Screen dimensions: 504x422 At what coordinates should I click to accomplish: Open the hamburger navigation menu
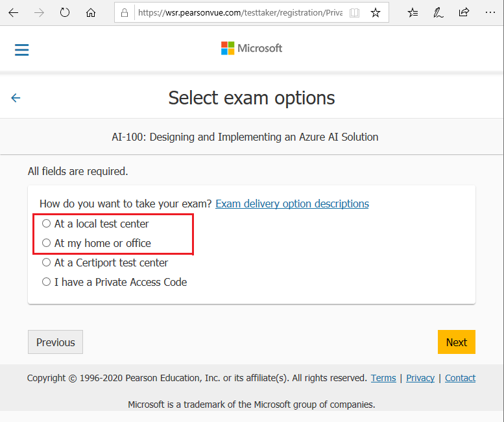[22, 50]
